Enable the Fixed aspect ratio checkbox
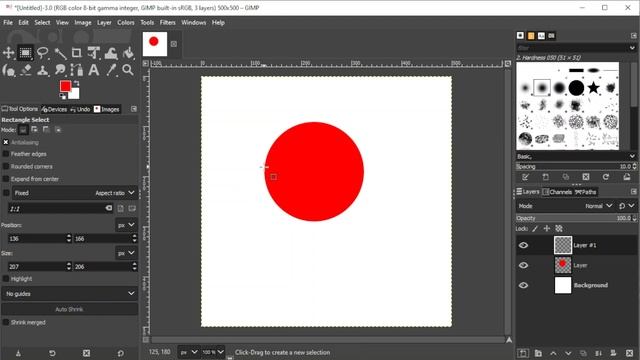 (x=6, y=193)
